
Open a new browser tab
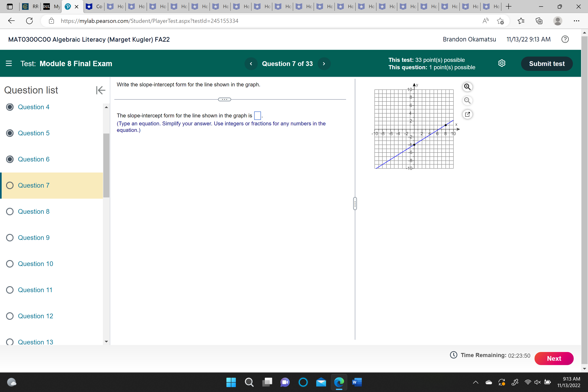508,7
